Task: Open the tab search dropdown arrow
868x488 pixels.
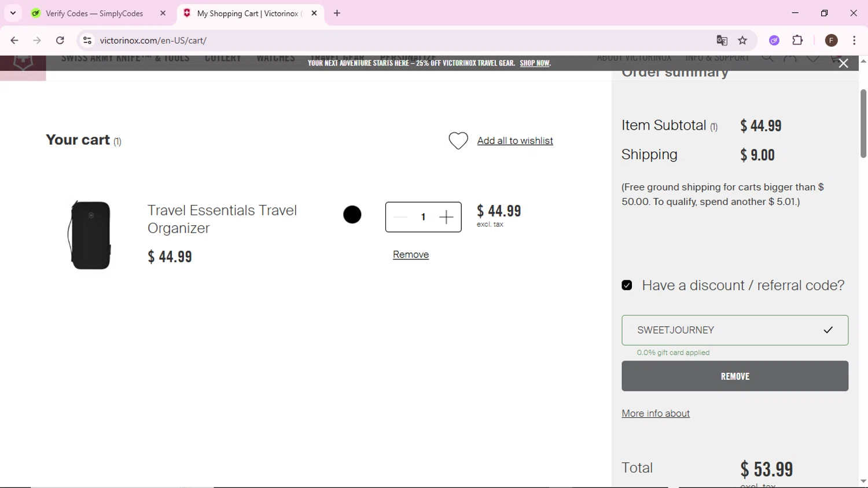Action: click(13, 13)
